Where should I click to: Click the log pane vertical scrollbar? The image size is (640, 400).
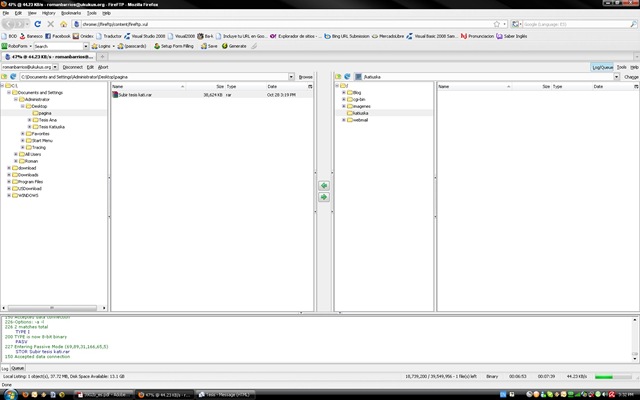pyautogui.click(x=635, y=339)
